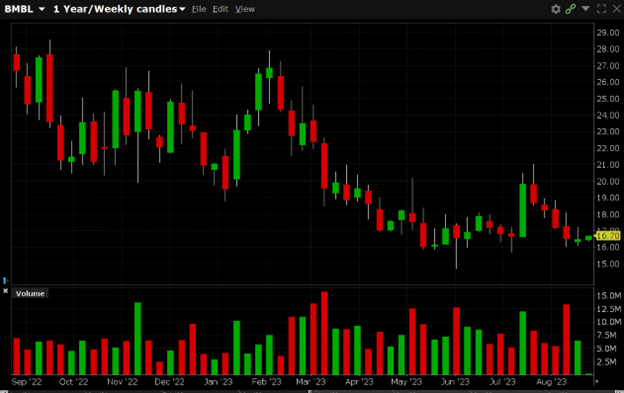Click the Oct '22 date label
This screenshot has height=393, width=624.
[74, 382]
